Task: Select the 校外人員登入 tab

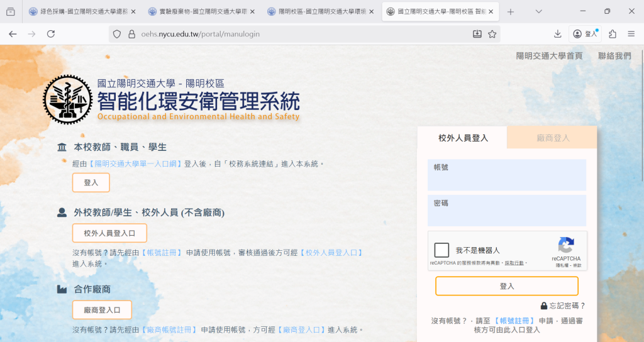Action: click(463, 138)
